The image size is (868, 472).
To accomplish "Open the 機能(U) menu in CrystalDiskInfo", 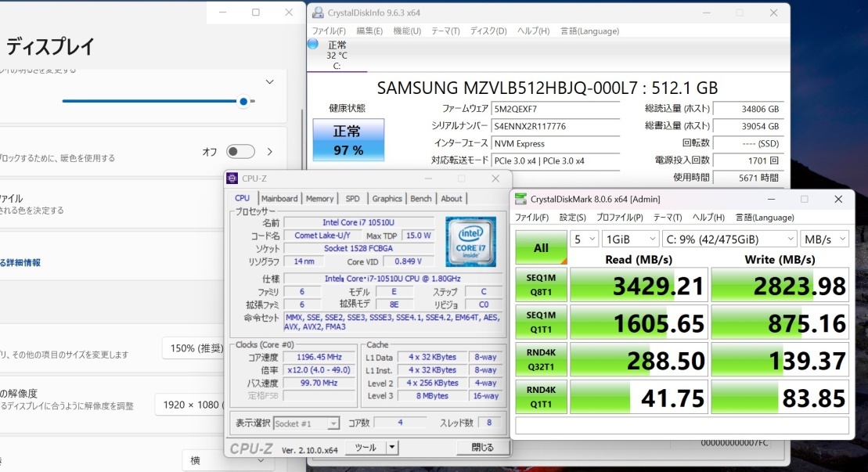I will click(x=406, y=31).
